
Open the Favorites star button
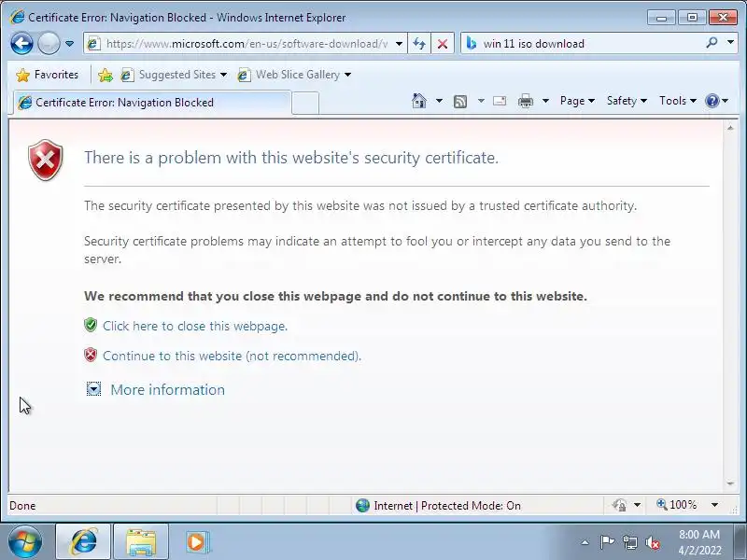(47, 75)
